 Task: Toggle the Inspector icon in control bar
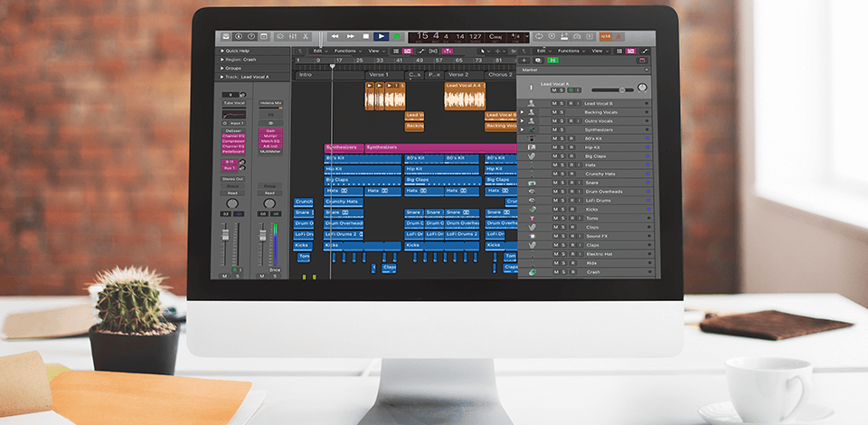(239, 36)
